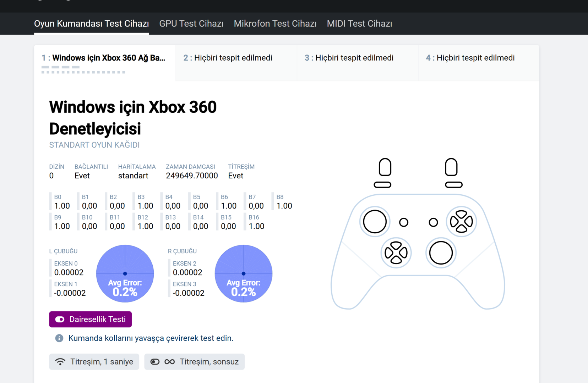The width and height of the screenshot is (588, 383).
Task: Click the EKSEN 2 axis value
Action: click(x=187, y=272)
